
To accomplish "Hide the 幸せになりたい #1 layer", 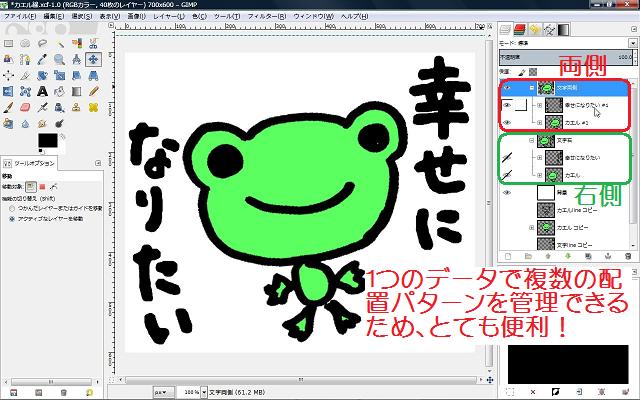I will pyautogui.click(x=507, y=105).
